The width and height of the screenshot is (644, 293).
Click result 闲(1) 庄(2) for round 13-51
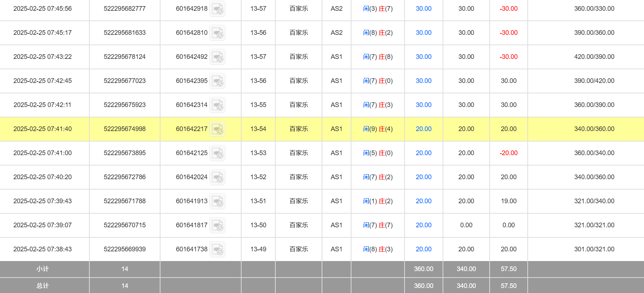[378, 201]
